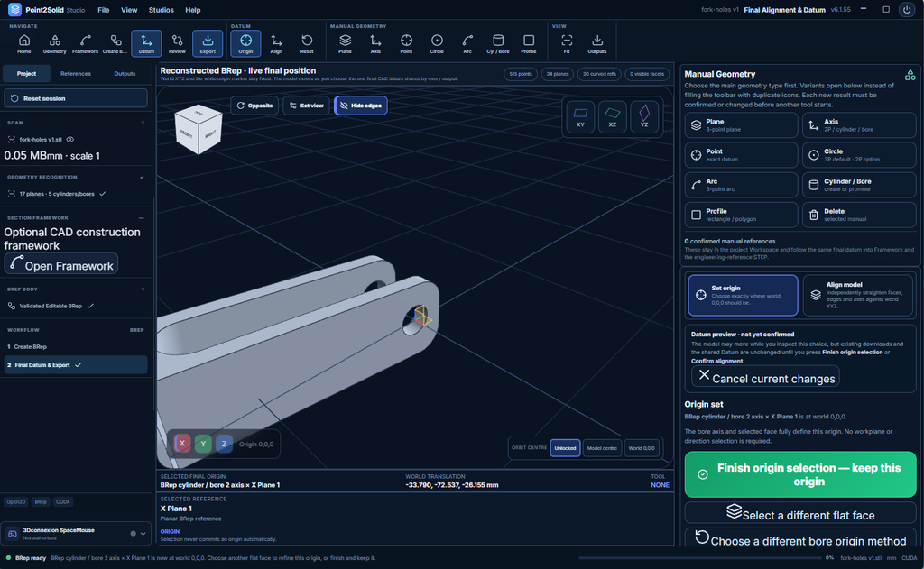Open the Geometry step in the toolbar
The width and height of the screenshot is (924, 569).
tap(55, 43)
